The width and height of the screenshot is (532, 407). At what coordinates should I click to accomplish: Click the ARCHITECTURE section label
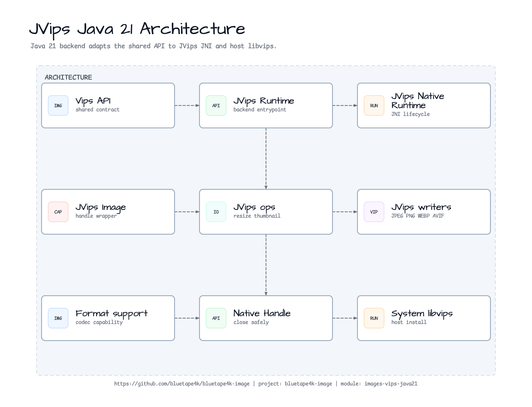tap(68, 77)
